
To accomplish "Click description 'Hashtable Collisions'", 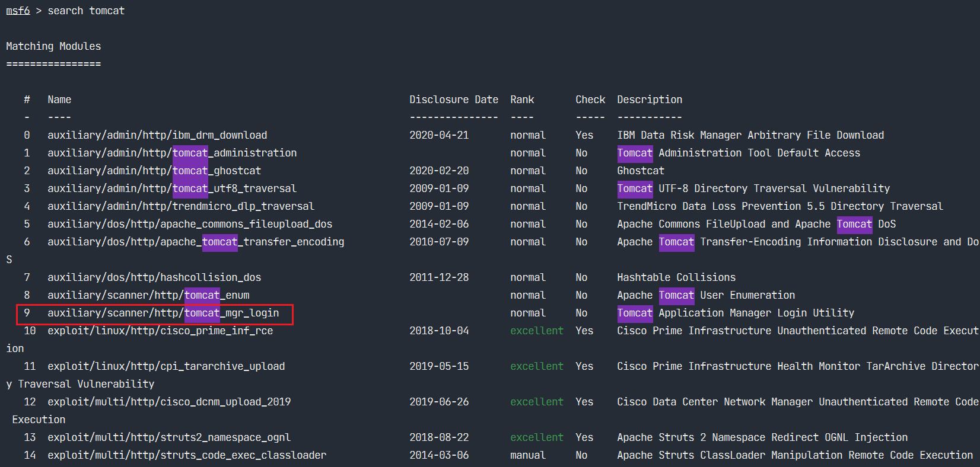I will (x=676, y=277).
